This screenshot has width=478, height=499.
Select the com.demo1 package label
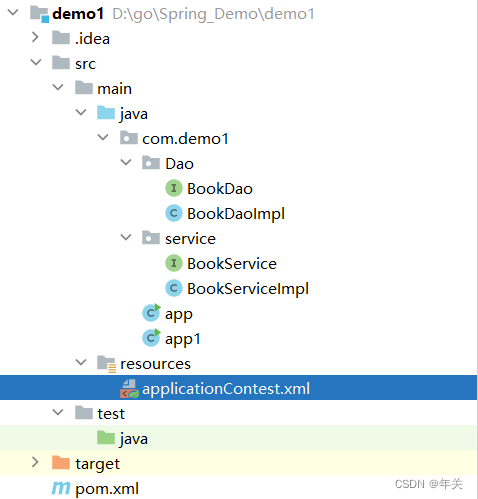(185, 139)
